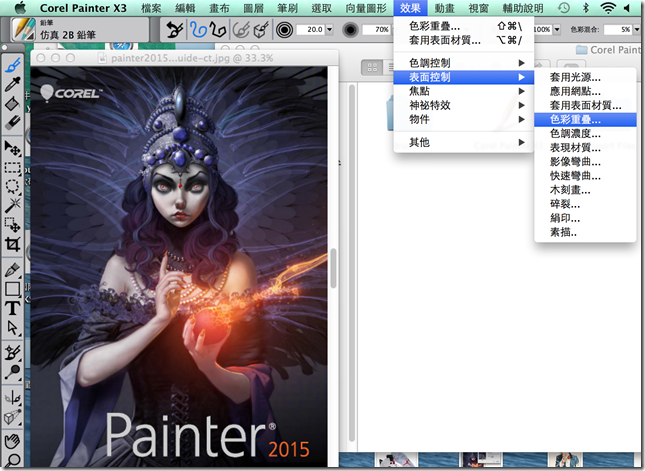This screenshot has height=471, width=645.
Task: Choose 素描.. in the submenu
Action: 585,232
